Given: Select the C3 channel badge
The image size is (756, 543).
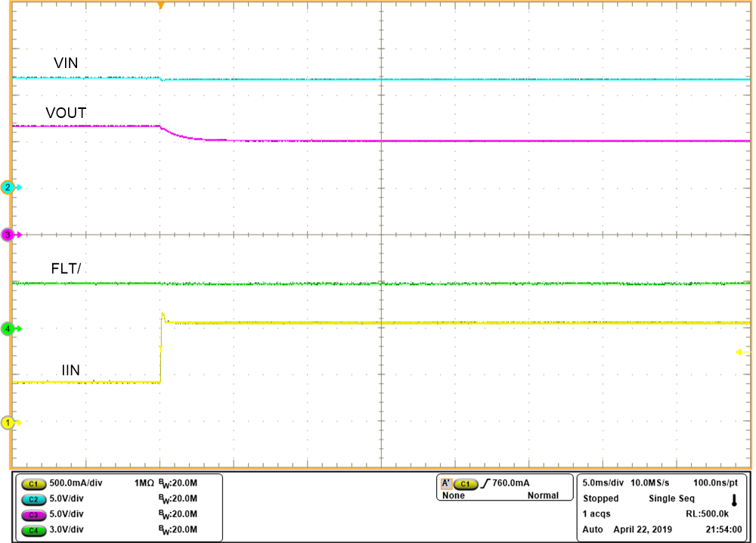Looking at the screenshot, I should click(33, 515).
